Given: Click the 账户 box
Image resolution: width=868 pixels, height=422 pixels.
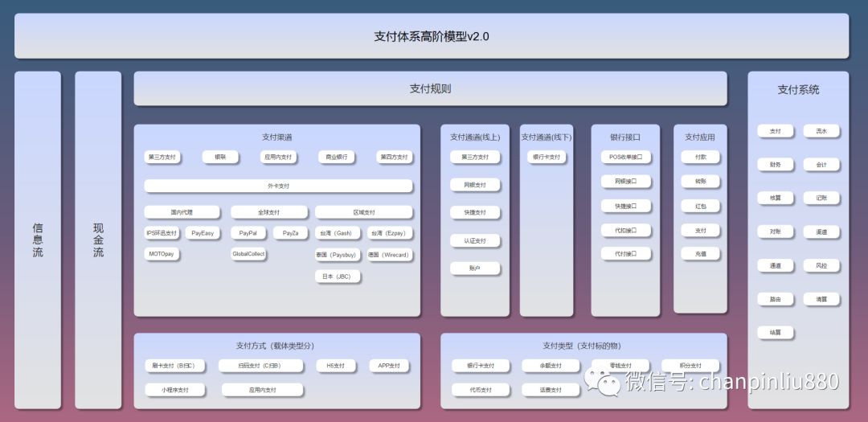Looking at the screenshot, I should pos(475,268).
